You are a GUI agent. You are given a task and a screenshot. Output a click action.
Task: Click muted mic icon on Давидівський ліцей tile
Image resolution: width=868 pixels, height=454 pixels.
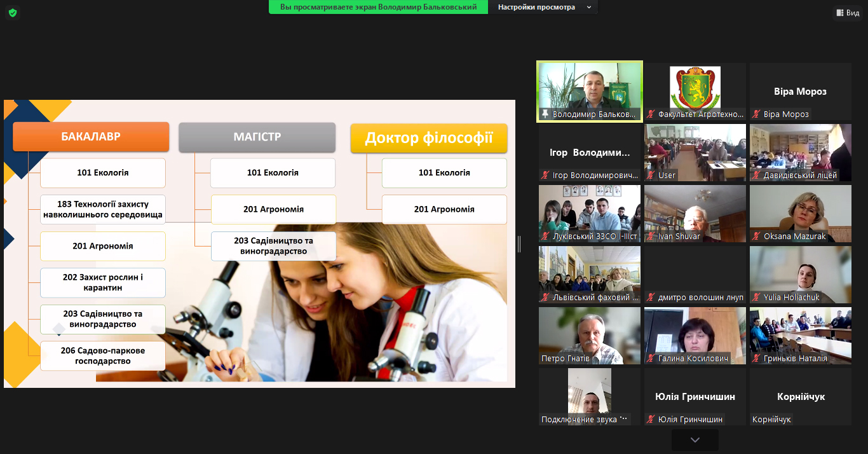click(x=756, y=175)
